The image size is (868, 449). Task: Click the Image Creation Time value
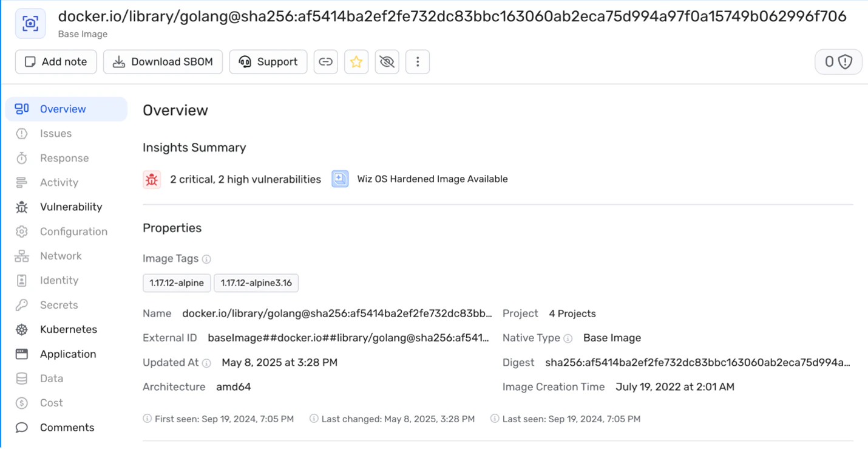click(675, 386)
